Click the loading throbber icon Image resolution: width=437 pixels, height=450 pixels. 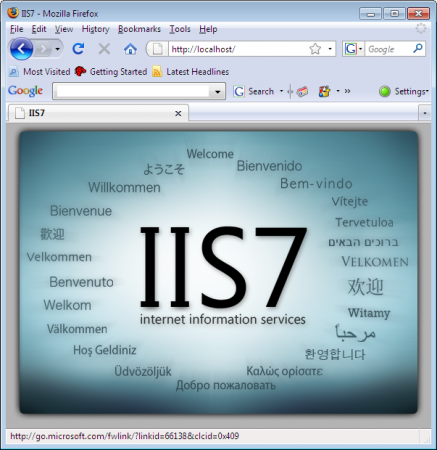[x=421, y=29]
